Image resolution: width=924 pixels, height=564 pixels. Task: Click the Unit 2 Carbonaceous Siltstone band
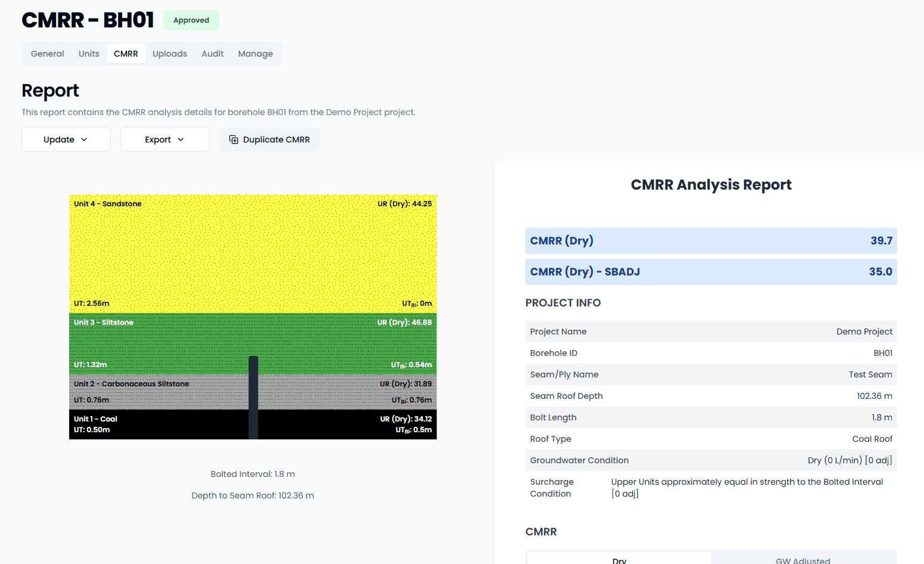click(179, 392)
